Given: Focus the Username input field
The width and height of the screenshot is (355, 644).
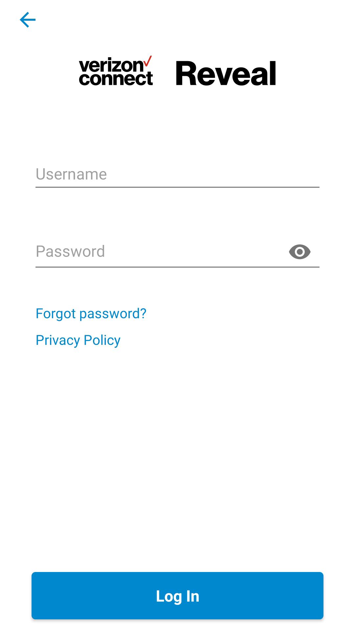Looking at the screenshot, I should click(177, 175).
